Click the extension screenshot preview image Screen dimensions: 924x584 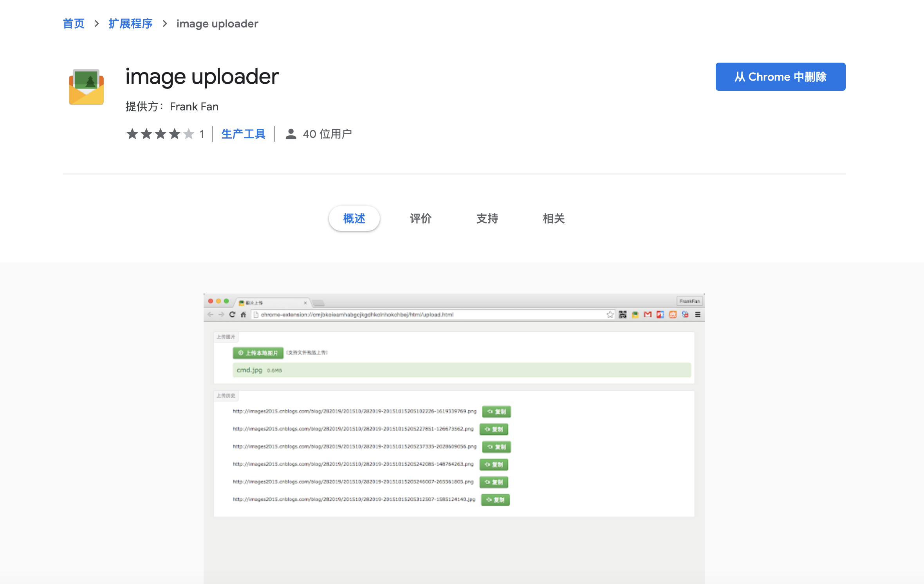click(454, 438)
